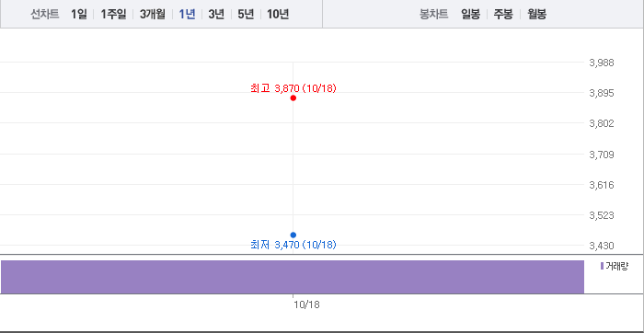Click the 3,523 price axis value
The image size is (644, 333).
click(x=602, y=215)
